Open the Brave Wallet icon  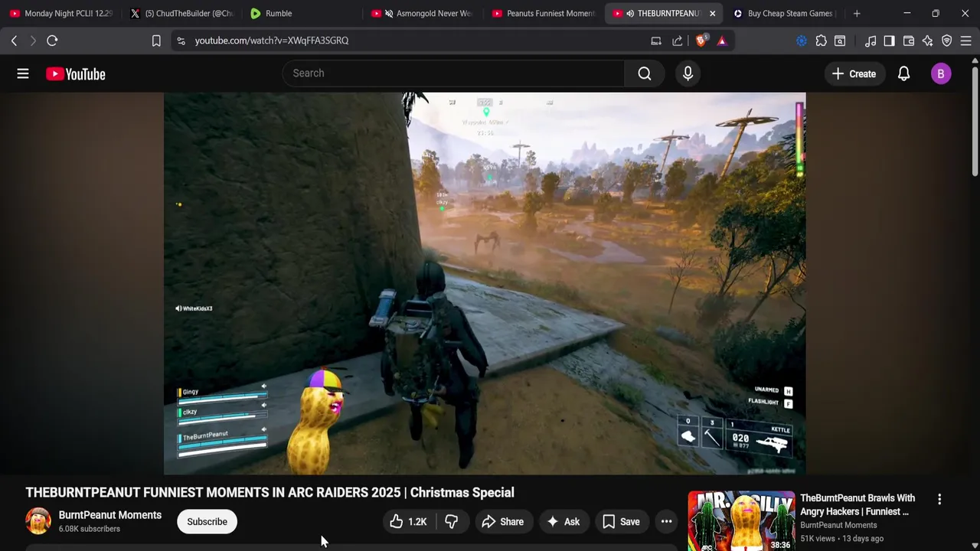pyautogui.click(x=909, y=41)
